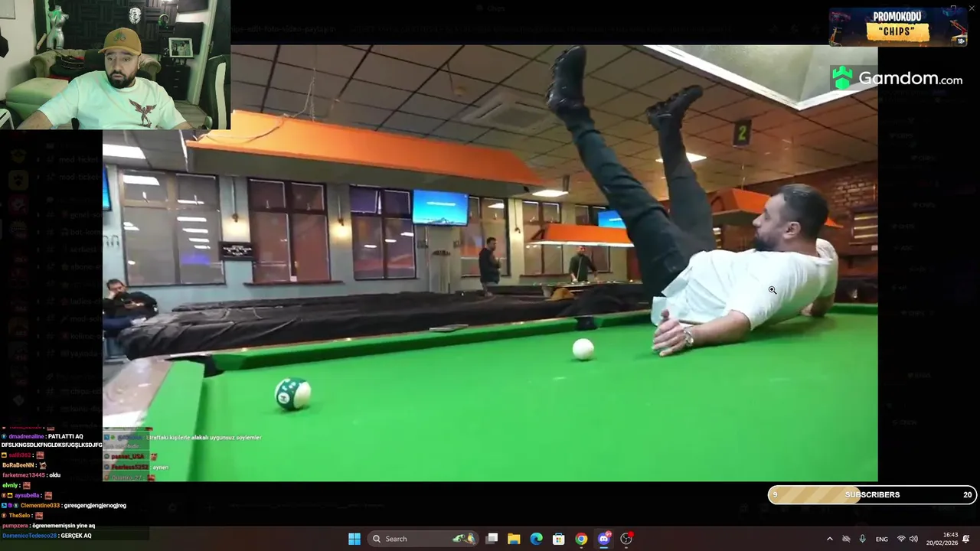Open Discord with the notification badge
Screen dimensions: 980x551
(604, 539)
